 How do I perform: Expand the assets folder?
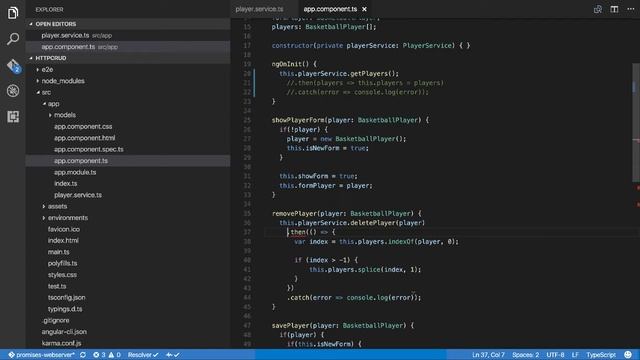128,207
